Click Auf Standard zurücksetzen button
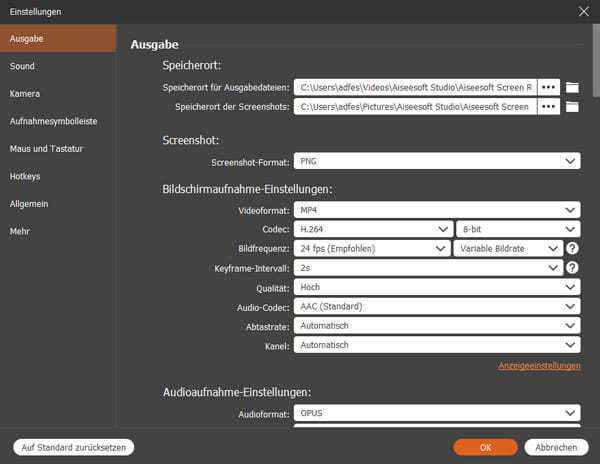The width and height of the screenshot is (600, 464). [72, 447]
